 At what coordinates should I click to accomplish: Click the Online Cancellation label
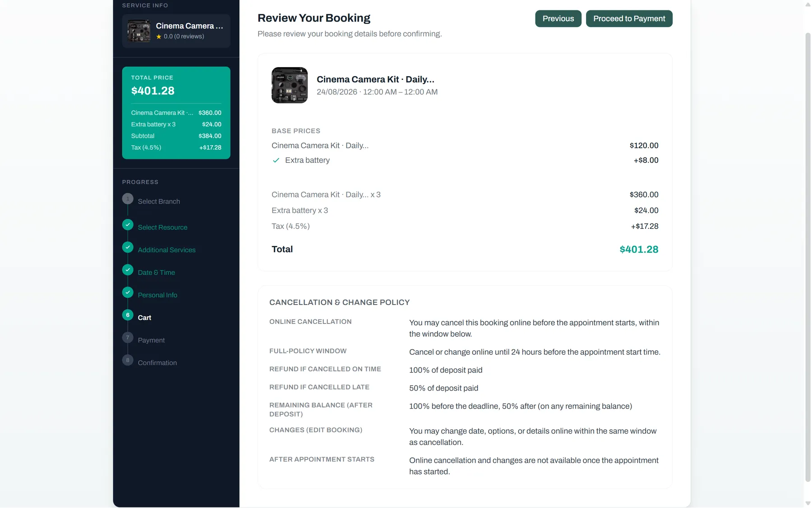click(x=310, y=322)
